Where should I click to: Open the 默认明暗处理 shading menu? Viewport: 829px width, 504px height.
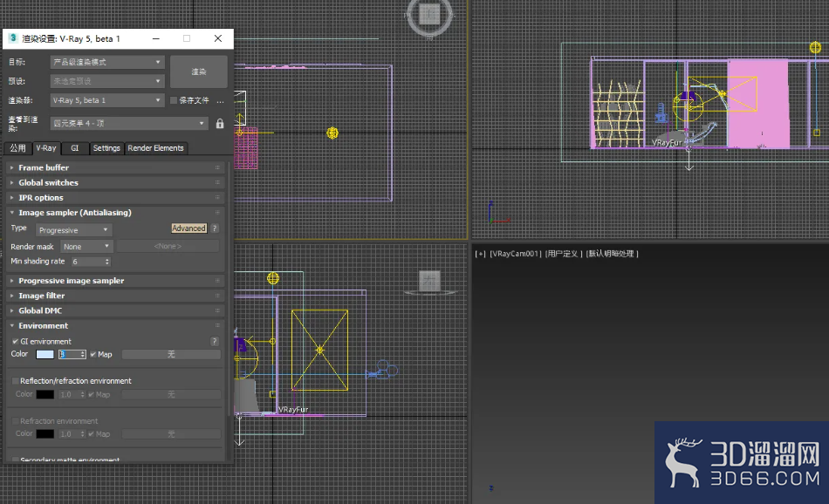pyautogui.click(x=612, y=254)
